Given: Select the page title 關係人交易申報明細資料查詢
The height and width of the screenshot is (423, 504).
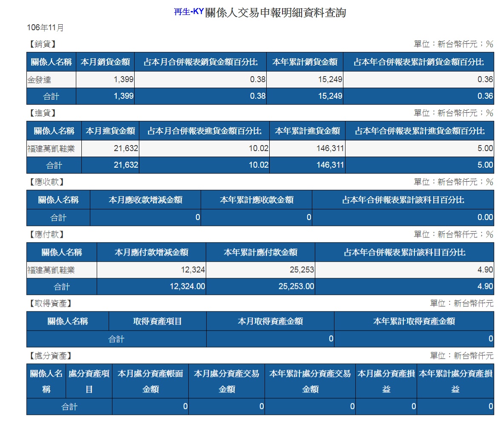Looking at the screenshot, I should pyautogui.click(x=276, y=12).
